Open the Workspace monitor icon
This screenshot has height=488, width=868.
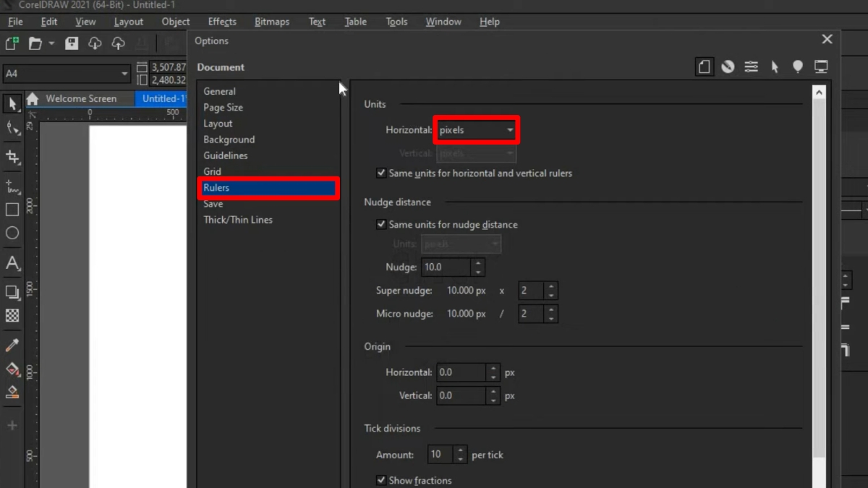(x=821, y=67)
